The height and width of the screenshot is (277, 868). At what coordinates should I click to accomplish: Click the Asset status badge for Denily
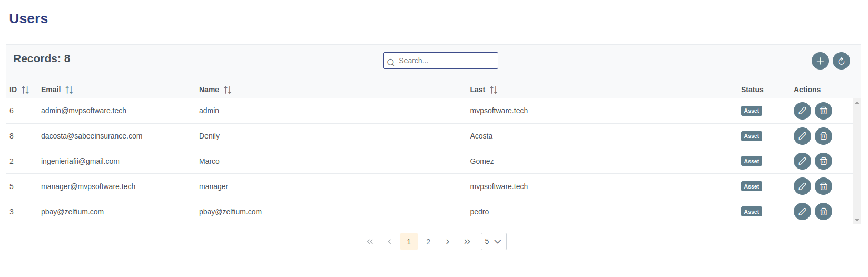tap(751, 136)
